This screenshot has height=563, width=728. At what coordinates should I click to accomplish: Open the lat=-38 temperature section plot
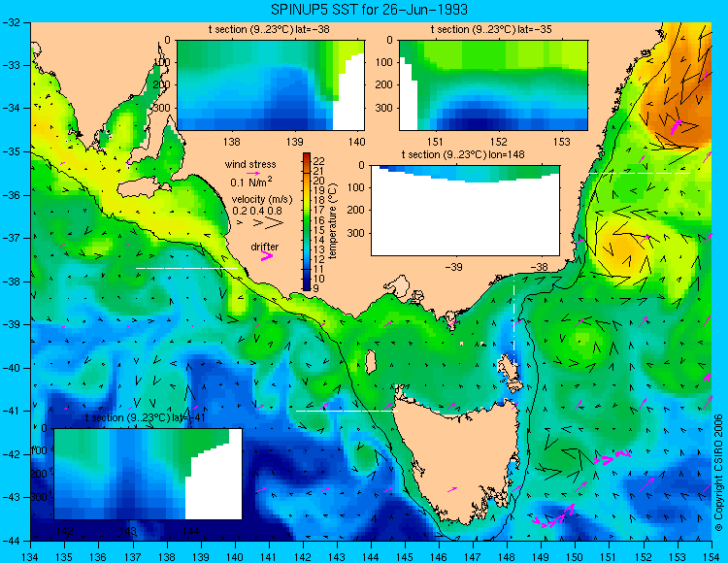[x=271, y=85]
